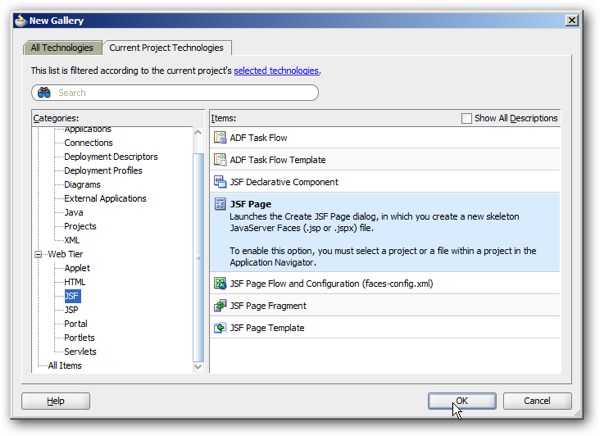Focus the Search input field
The image size is (600, 436).
[175, 93]
